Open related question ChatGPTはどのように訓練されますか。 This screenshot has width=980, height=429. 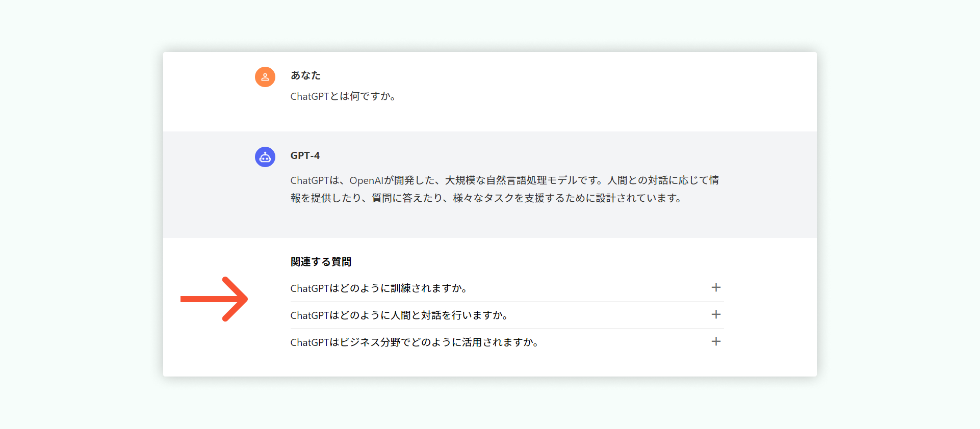(379, 288)
